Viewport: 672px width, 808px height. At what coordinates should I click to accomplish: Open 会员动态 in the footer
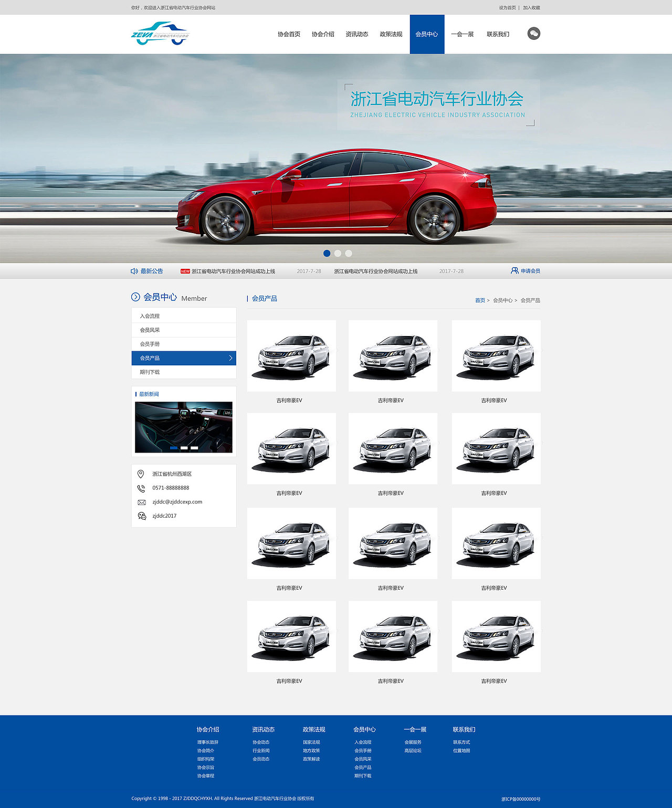(261, 759)
